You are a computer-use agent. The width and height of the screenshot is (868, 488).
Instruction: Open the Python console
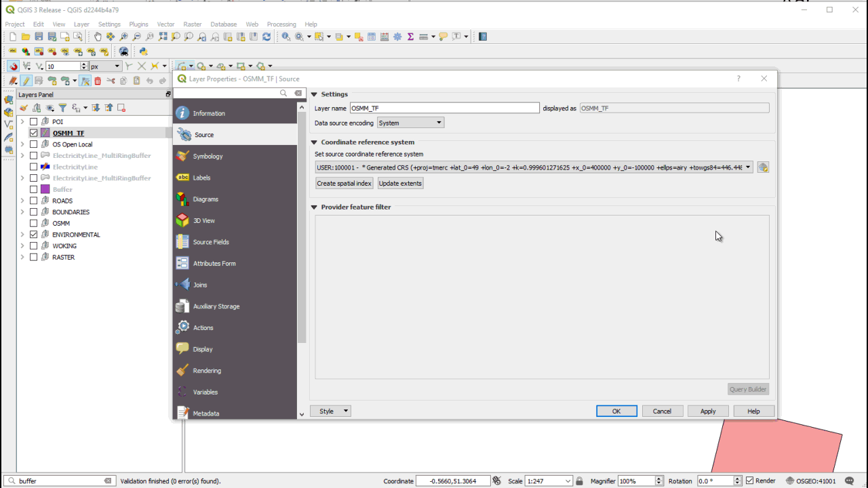pos(143,52)
